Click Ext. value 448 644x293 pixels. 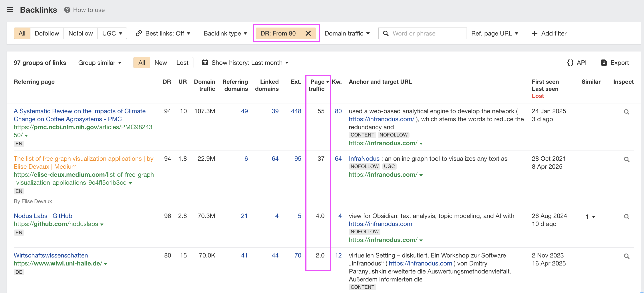click(296, 111)
